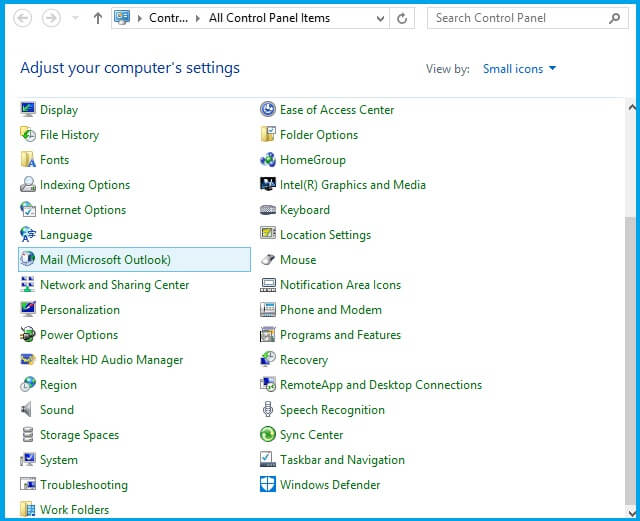Viewport: 640px width, 521px height.
Task: Click the Troubleshooting icon
Action: (x=28, y=484)
